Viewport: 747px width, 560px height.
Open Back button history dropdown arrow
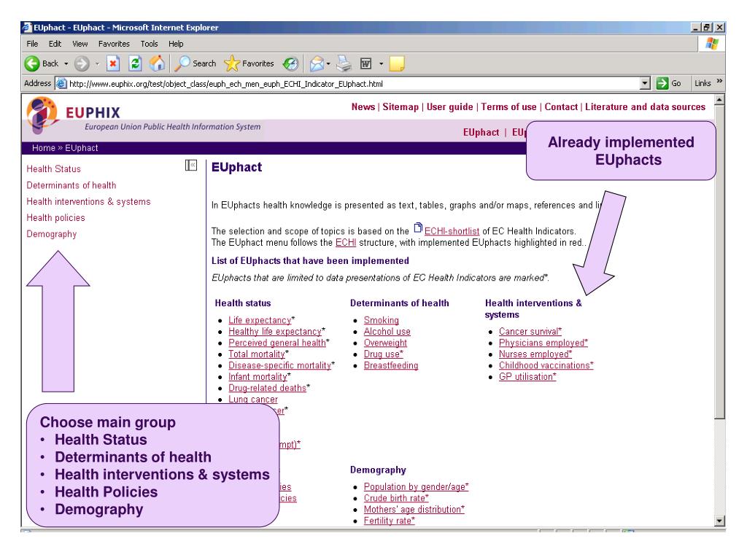[x=66, y=64]
